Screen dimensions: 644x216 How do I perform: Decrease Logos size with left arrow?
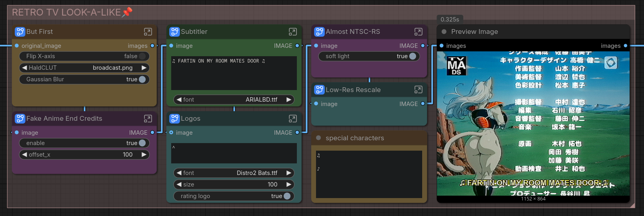pyautogui.click(x=179, y=185)
